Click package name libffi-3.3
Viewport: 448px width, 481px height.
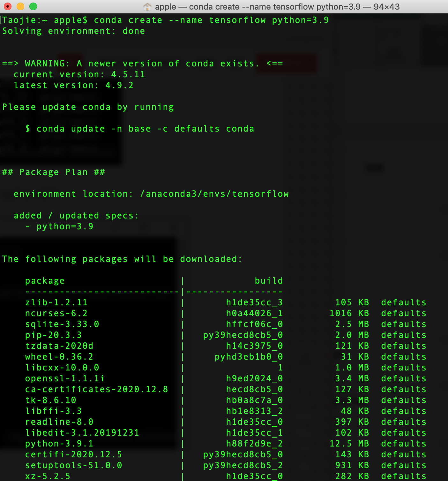[x=54, y=411]
